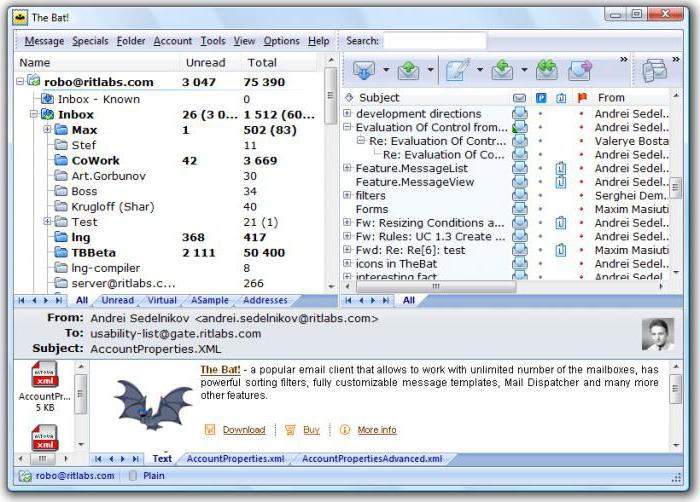Select the Feature.MessageView message row
Viewport: 700px width, 502px height.
point(505,182)
